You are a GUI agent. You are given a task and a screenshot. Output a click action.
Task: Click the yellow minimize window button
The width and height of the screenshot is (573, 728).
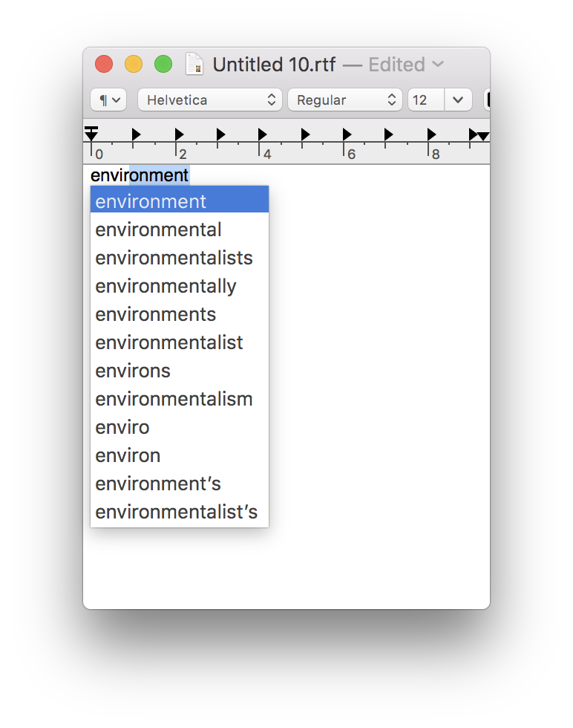coord(134,64)
